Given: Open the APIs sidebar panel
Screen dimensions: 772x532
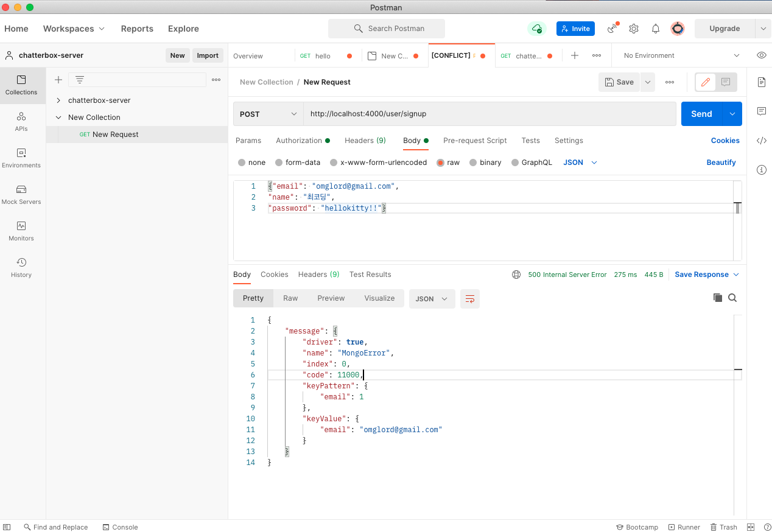Looking at the screenshot, I should [x=21, y=122].
